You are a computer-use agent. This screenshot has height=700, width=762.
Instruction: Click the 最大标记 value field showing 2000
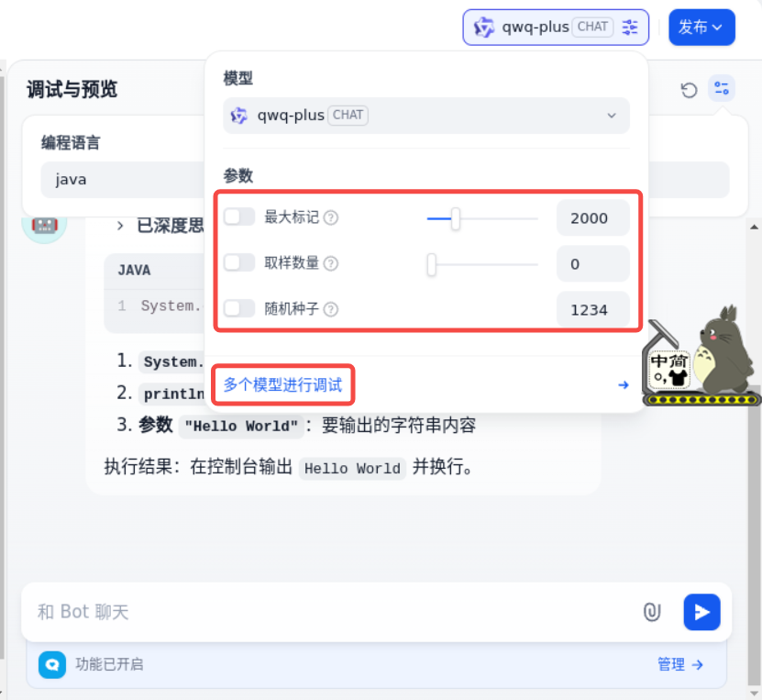(x=593, y=217)
